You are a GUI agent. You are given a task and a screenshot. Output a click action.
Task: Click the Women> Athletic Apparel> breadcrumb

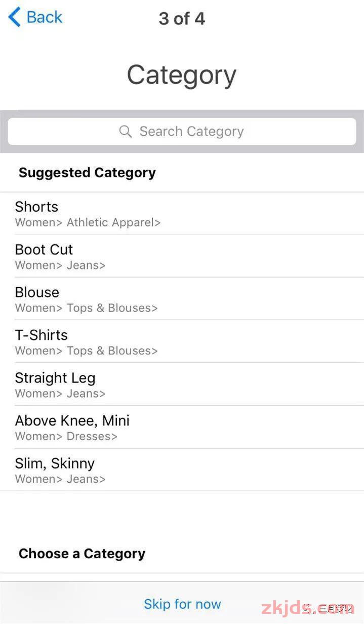coord(88,222)
